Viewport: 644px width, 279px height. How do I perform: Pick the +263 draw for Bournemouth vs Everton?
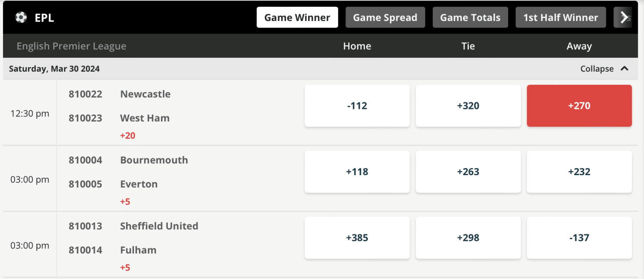468,172
